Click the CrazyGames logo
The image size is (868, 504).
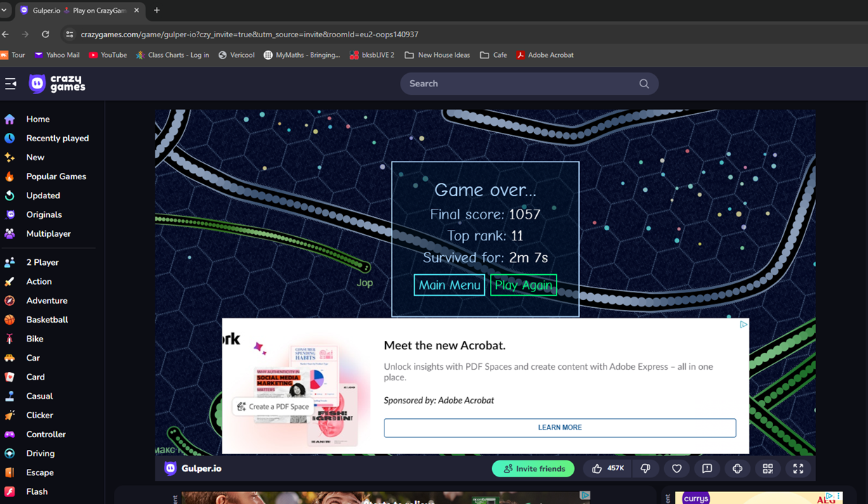[x=57, y=84]
